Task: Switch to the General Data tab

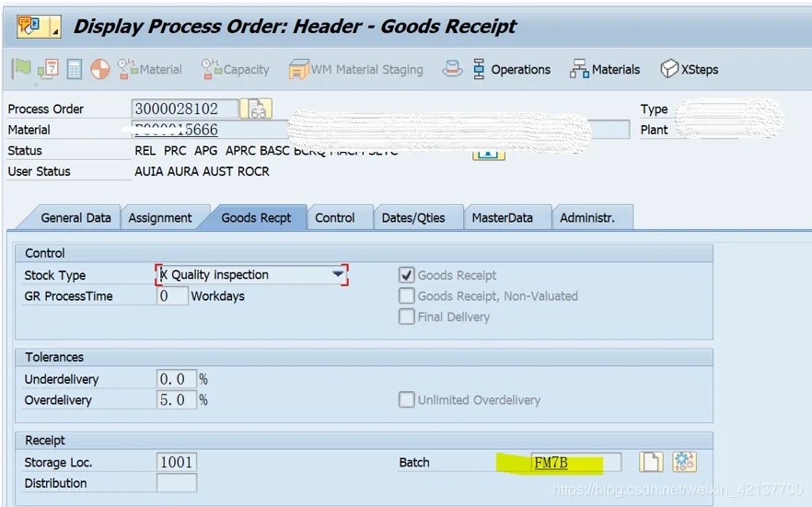Action: [75, 218]
